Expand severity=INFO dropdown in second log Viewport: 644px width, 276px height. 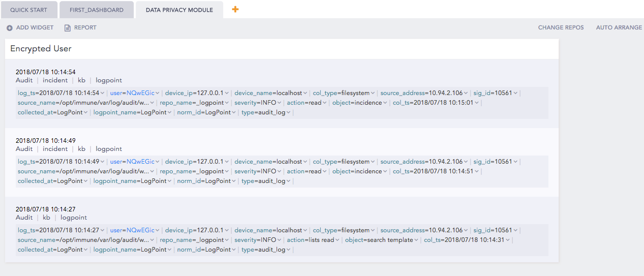(280, 171)
